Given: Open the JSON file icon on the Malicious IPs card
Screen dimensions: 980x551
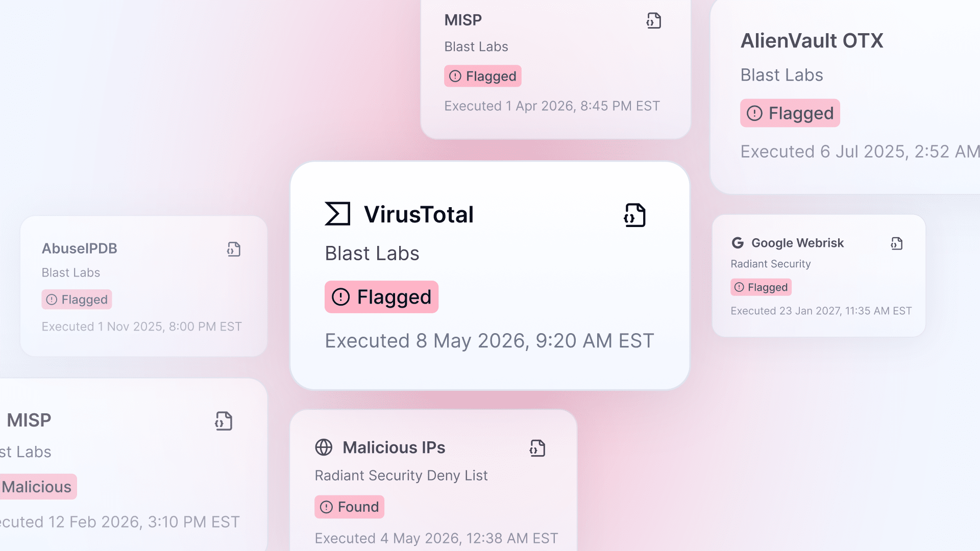Looking at the screenshot, I should (x=537, y=448).
